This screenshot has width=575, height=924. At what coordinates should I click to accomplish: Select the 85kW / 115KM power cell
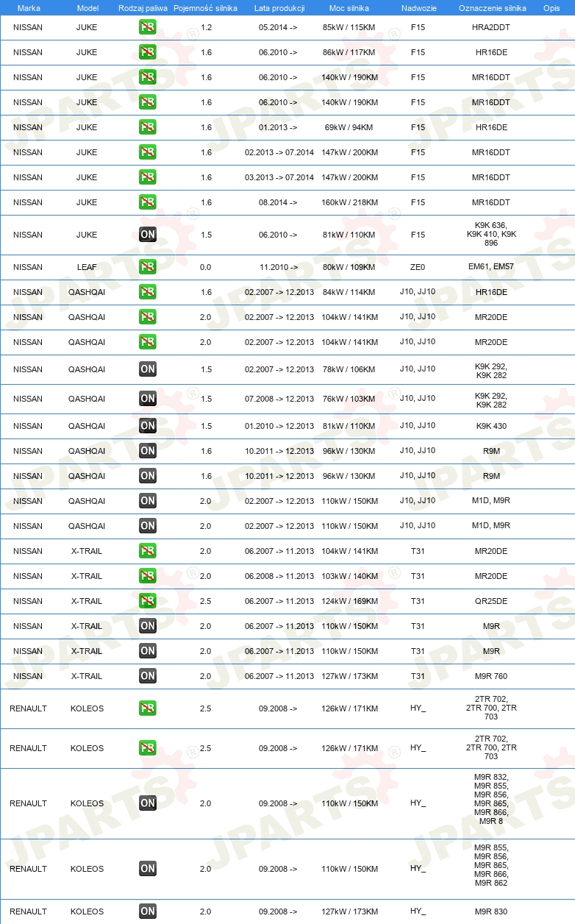(x=350, y=27)
